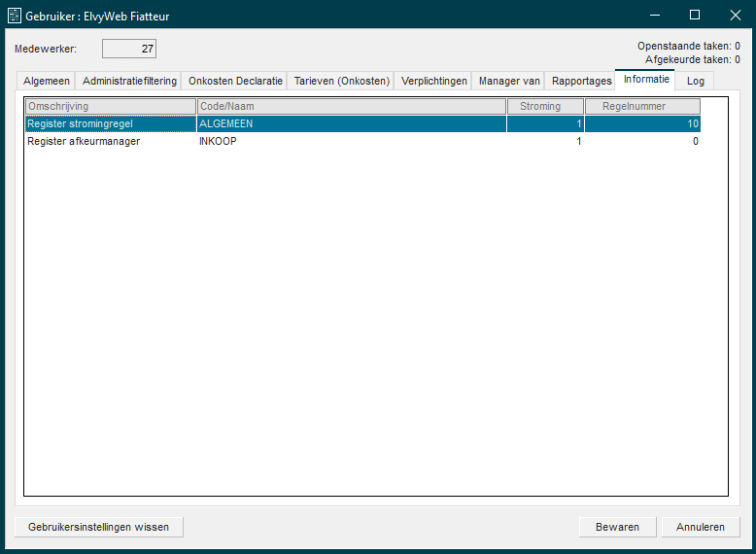Open the Onkosten Declaratie tab

pos(235,81)
